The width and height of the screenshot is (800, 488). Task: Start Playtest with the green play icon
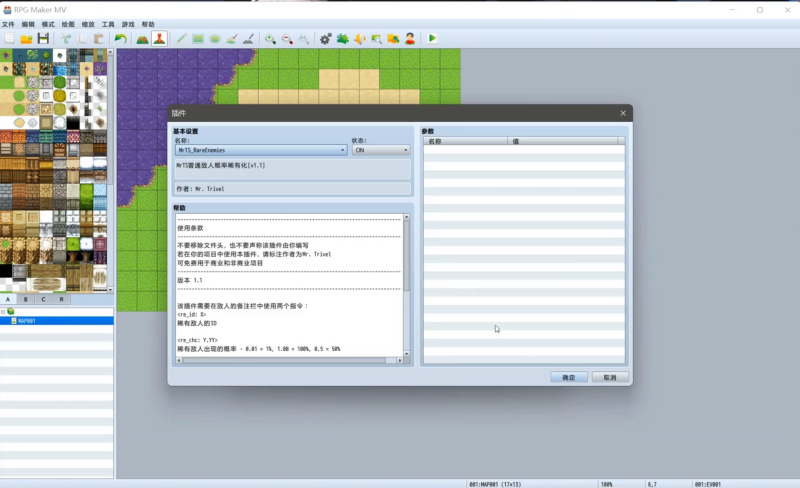click(x=432, y=38)
